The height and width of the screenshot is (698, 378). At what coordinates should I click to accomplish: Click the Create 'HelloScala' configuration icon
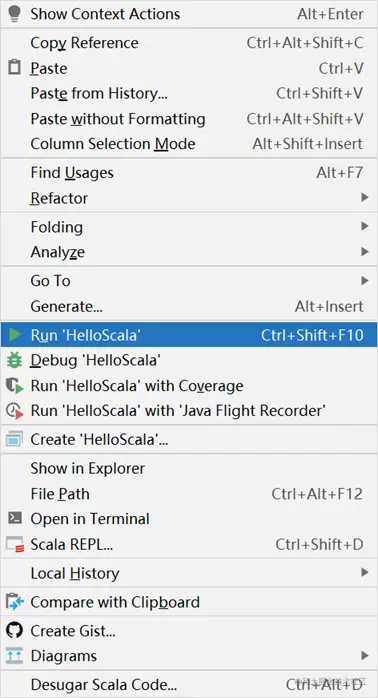[x=14, y=439]
